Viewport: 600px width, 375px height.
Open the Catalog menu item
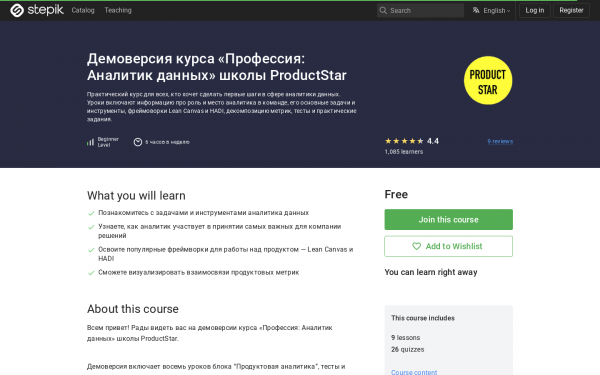pyautogui.click(x=83, y=10)
